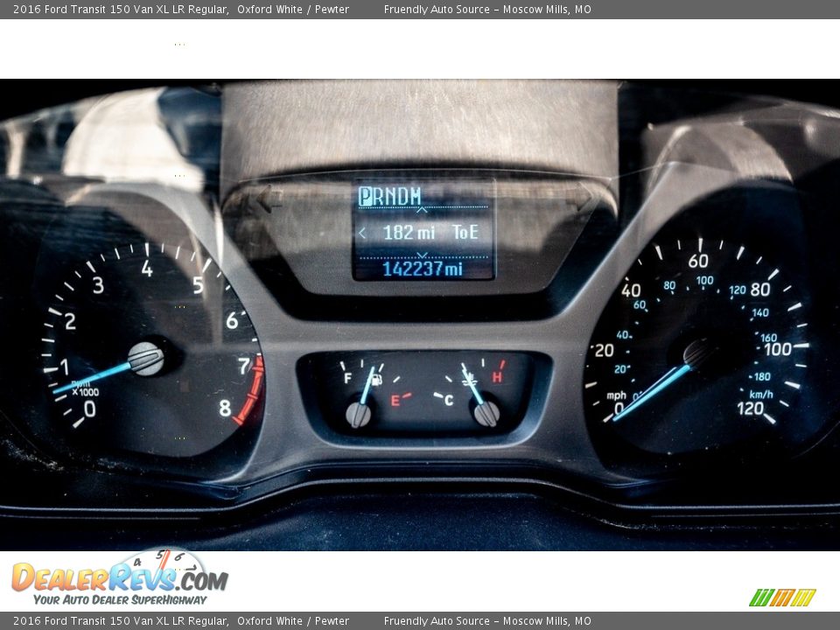The height and width of the screenshot is (630, 840).
Task: Select the left arrow beside 182 mi
Action: (x=362, y=233)
